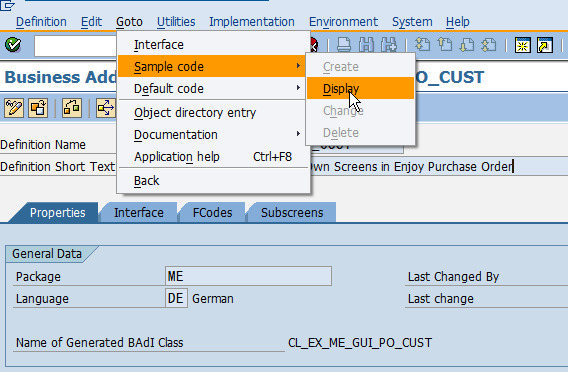568x372 pixels.
Task: Click the Find binoculars icon
Action: [x=366, y=45]
